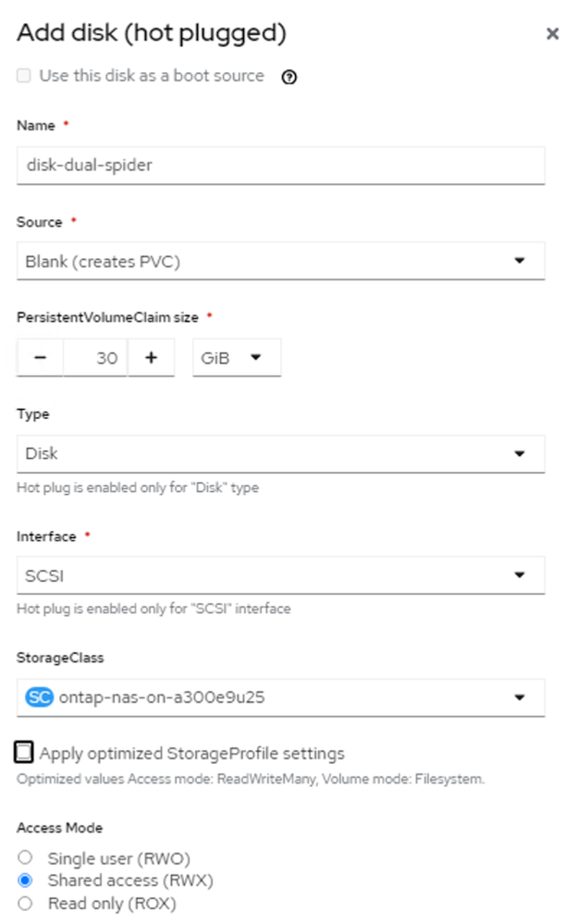
Task: Open the Interface selector showing 'SCSI'
Action: point(277,573)
